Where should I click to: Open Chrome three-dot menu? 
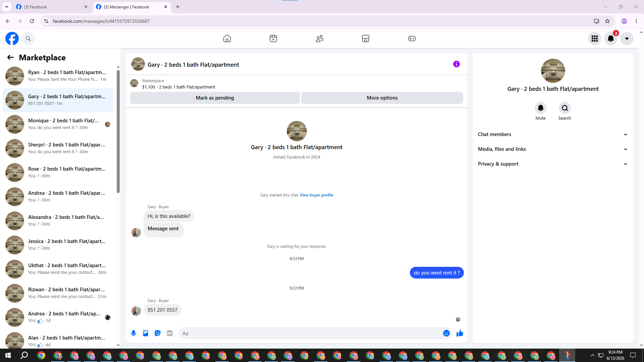636,21
